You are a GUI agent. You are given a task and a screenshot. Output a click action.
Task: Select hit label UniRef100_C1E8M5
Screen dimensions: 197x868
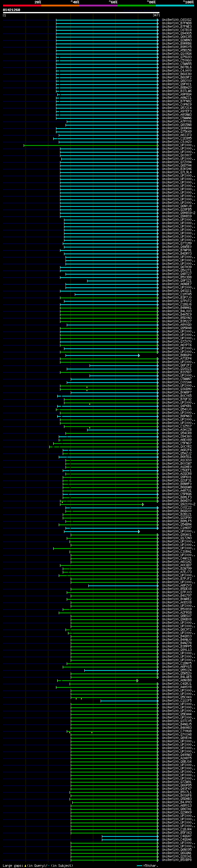coord(176,139)
